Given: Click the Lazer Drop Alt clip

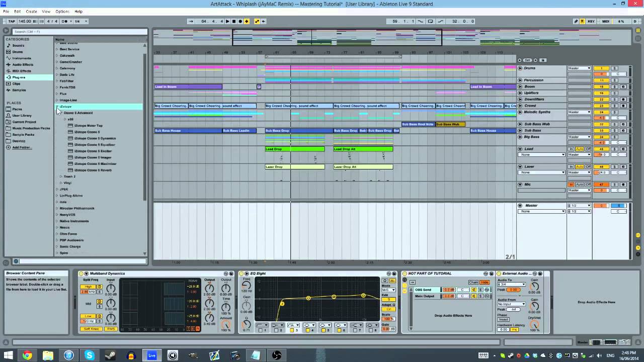Looking at the screenshot, I should (x=363, y=167).
